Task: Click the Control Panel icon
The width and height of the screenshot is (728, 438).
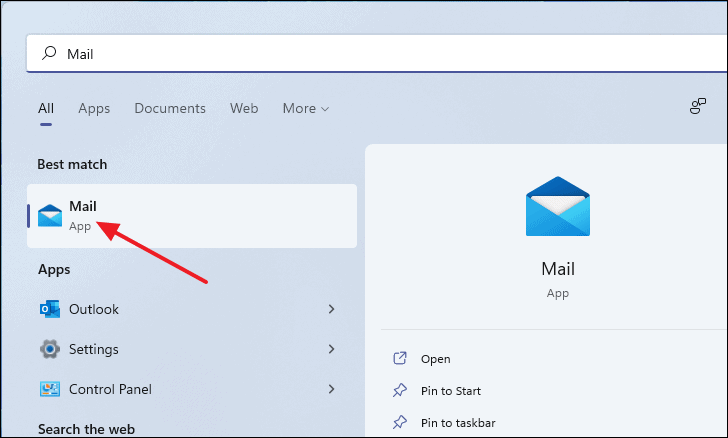Action: click(50, 389)
